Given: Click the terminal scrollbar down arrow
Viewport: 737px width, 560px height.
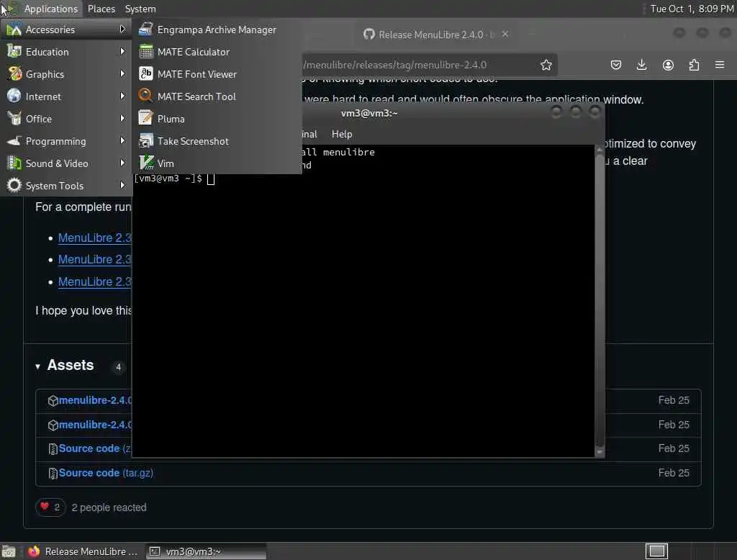Looking at the screenshot, I should click(x=600, y=452).
